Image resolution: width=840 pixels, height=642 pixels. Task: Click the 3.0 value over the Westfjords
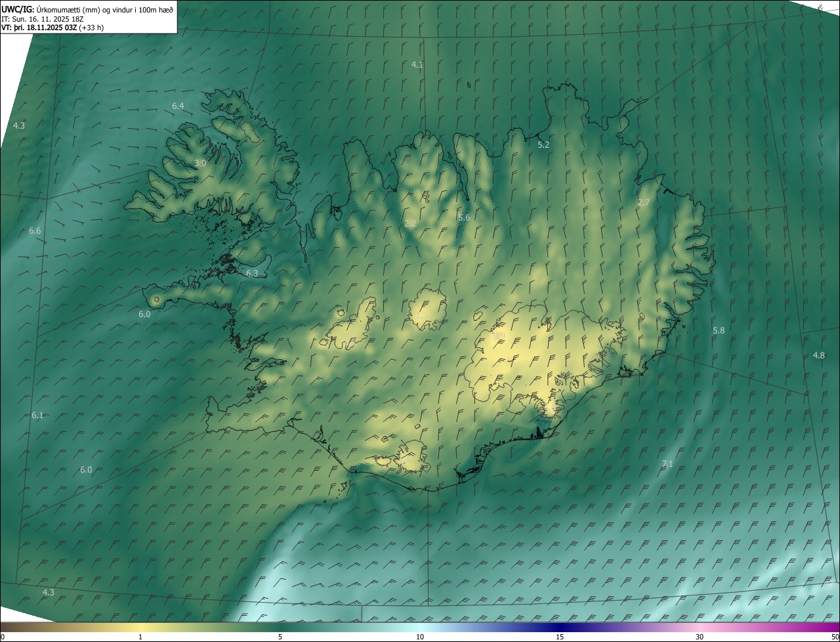(200, 163)
